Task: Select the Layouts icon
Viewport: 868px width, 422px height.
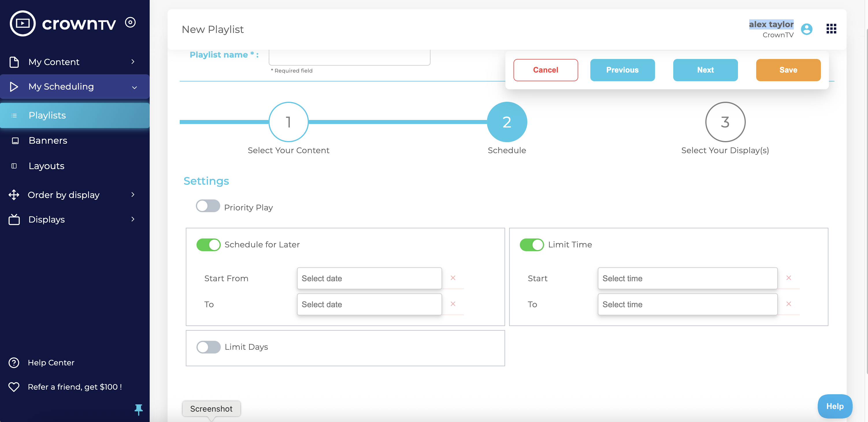Action: (14, 166)
